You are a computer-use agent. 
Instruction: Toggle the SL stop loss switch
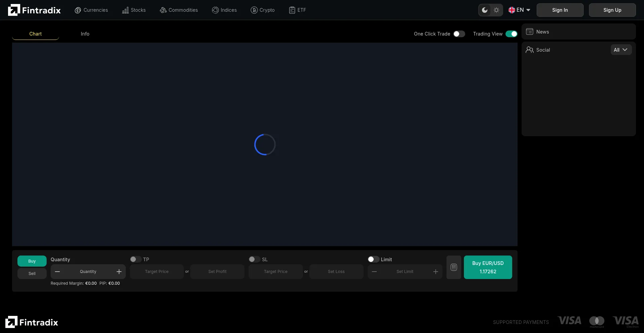(254, 259)
